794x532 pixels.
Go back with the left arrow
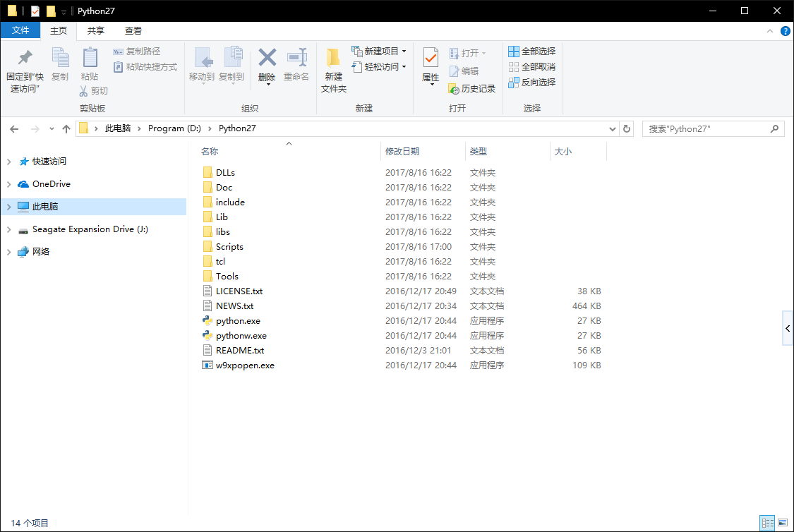(14, 129)
